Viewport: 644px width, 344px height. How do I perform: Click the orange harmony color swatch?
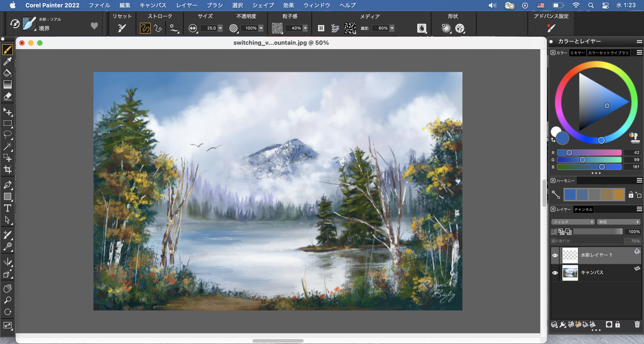pos(619,195)
